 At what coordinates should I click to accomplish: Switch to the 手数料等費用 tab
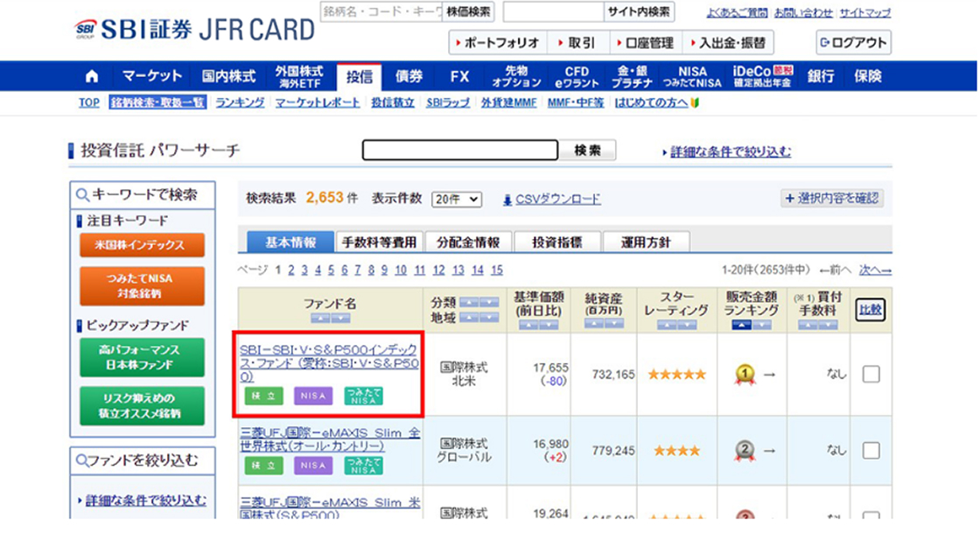[x=380, y=242]
